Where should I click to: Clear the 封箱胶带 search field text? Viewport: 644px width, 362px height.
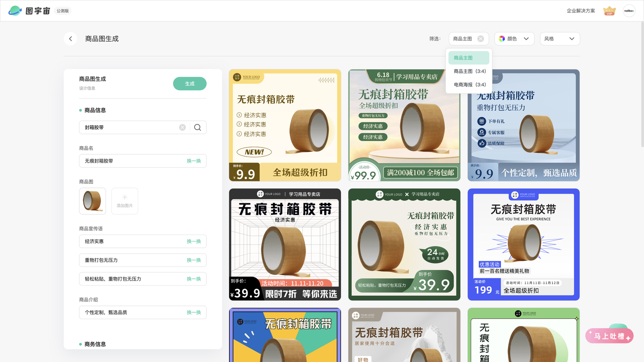pos(182,127)
